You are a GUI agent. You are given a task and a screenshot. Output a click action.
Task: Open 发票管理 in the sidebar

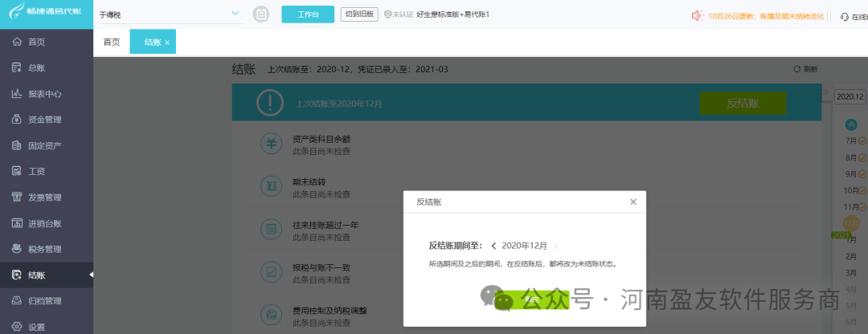point(47,198)
